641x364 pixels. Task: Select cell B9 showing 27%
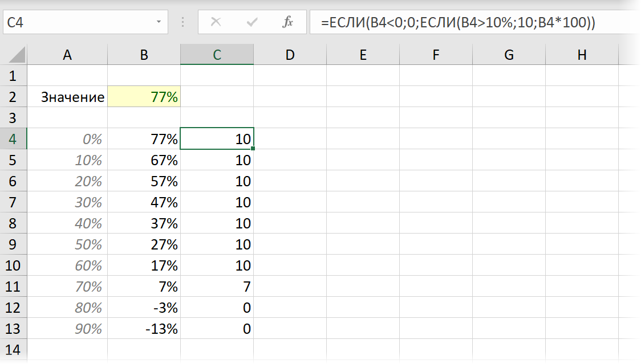144,244
